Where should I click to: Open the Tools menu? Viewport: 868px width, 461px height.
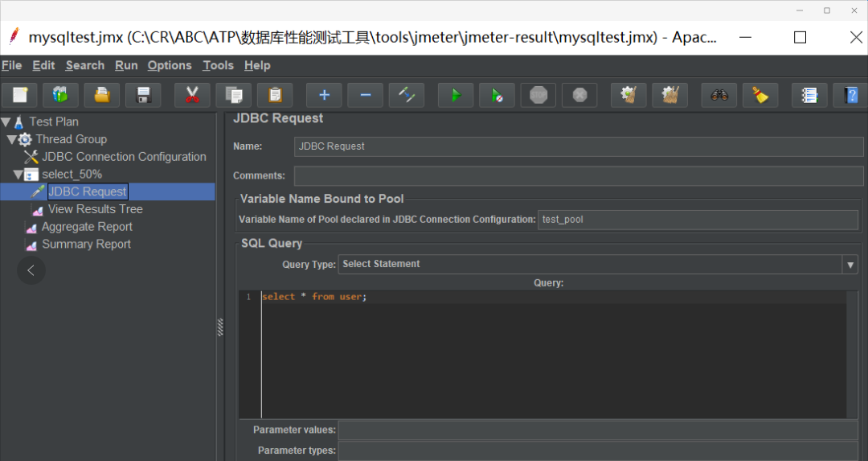[x=218, y=65]
